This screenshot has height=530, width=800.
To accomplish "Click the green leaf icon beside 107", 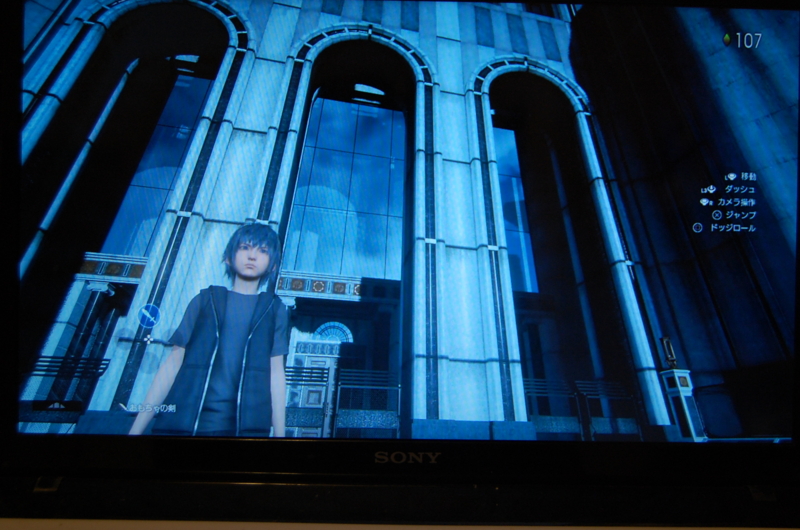I will tap(726, 40).
